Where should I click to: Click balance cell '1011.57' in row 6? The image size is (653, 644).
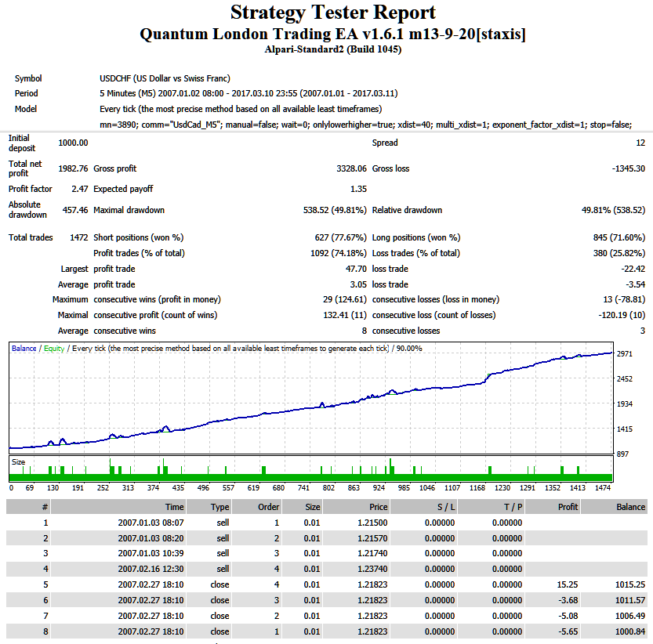point(630,600)
